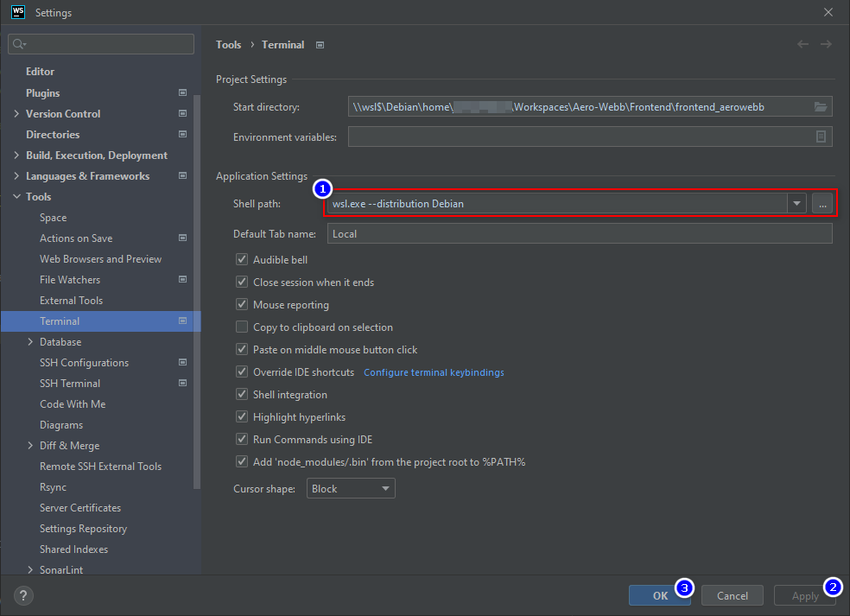Select Editor in settings tree
850x616 pixels.
[x=40, y=72]
